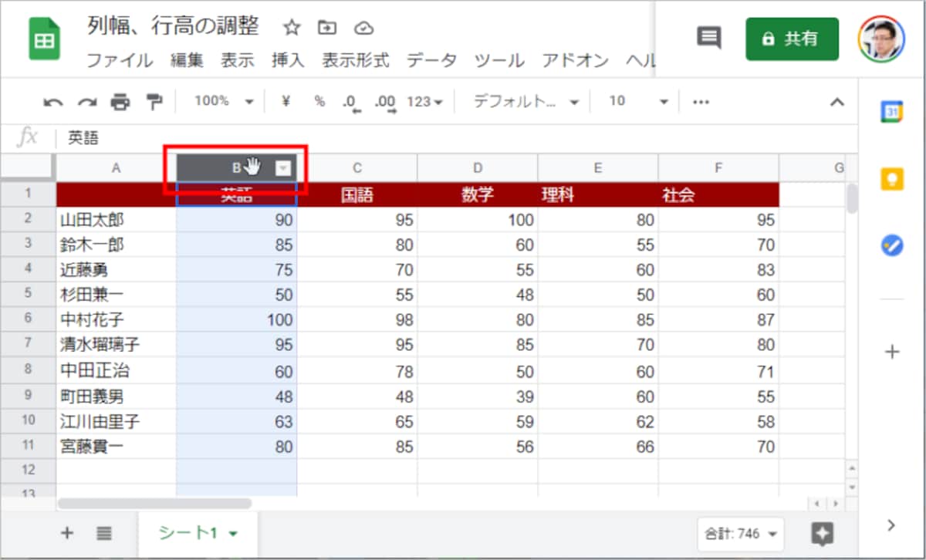Select column F header
The image size is (926, 560).
tap(718, 167)
